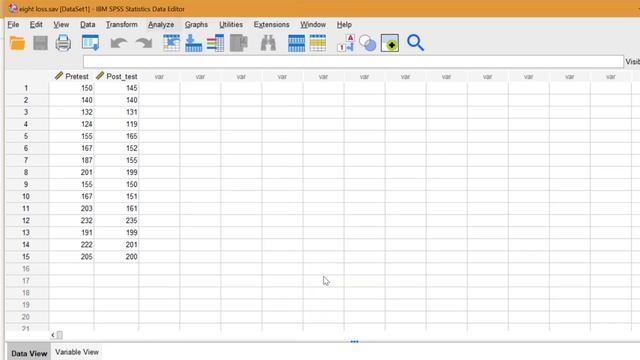The width and height of the screenshot is (640, 360).
Task: Open the Extensions menu
Action: 271,24
